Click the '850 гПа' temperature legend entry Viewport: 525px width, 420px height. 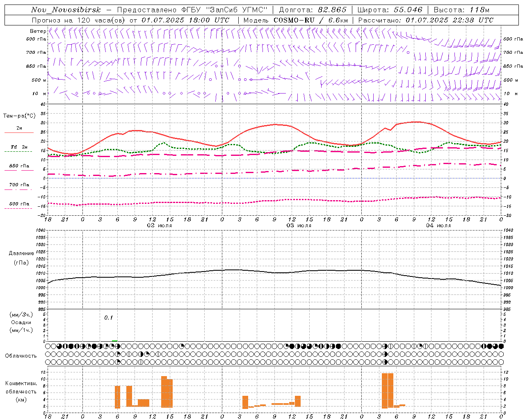click(19, 168)
